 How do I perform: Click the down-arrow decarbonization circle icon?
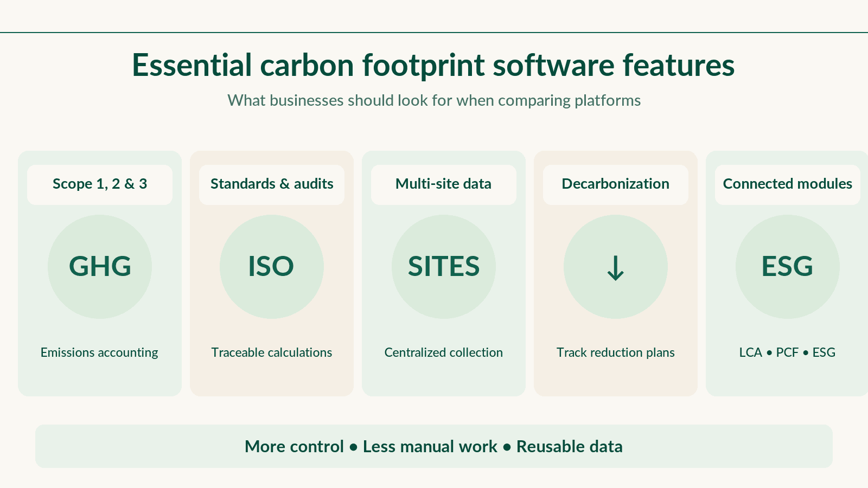tap(616, 266)
